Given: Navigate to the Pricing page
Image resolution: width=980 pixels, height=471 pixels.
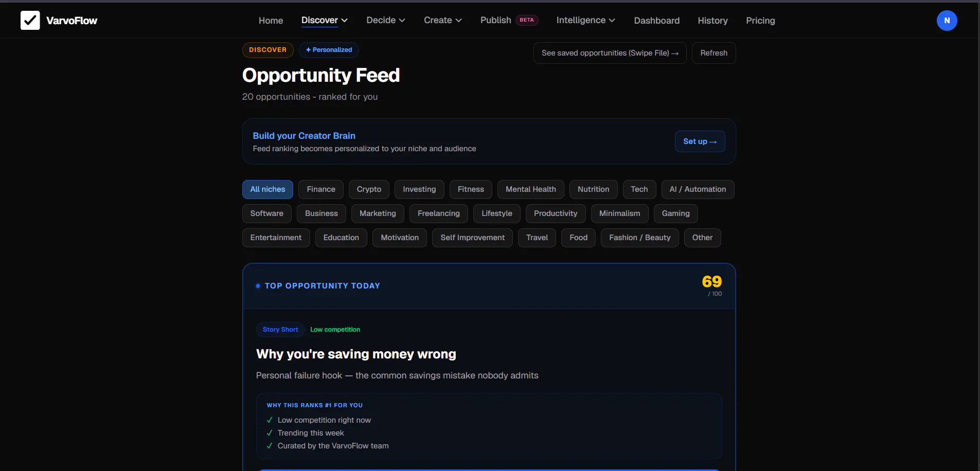Looking at the screenshot, I should point(760,21).
